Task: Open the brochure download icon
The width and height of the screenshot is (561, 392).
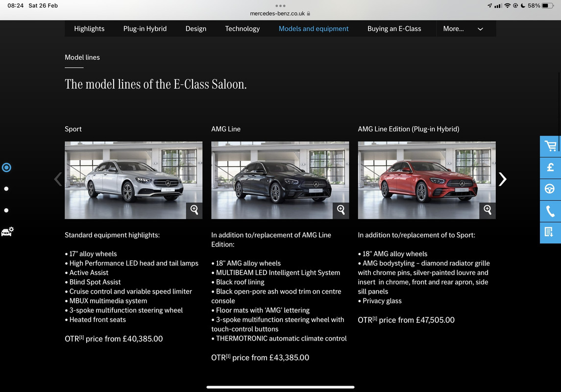Action: click(550, 232)
